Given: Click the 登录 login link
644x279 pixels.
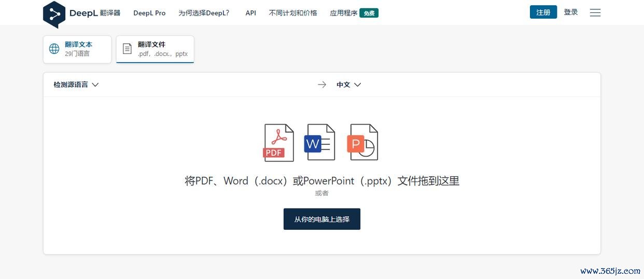Looking at the screenshot, I should tap(571, 12).
